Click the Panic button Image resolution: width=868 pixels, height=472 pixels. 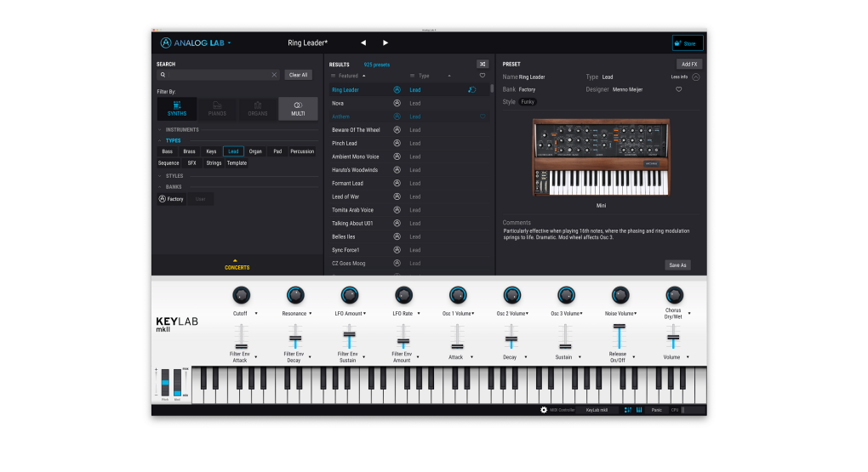click(x=657, y=410)
